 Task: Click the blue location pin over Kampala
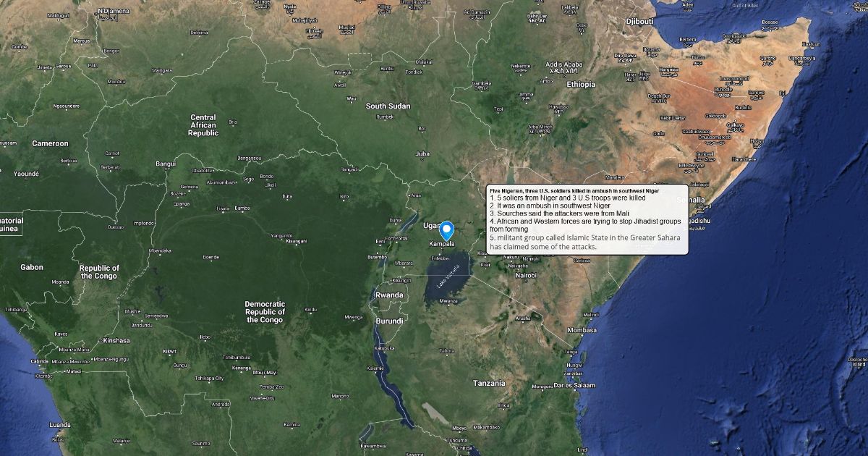447,231
